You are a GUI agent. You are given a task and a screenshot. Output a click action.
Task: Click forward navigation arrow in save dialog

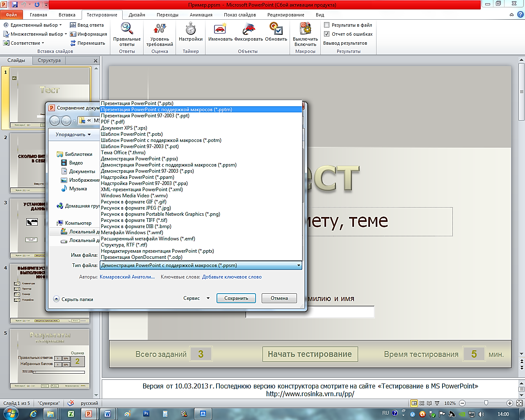point(66,121)
